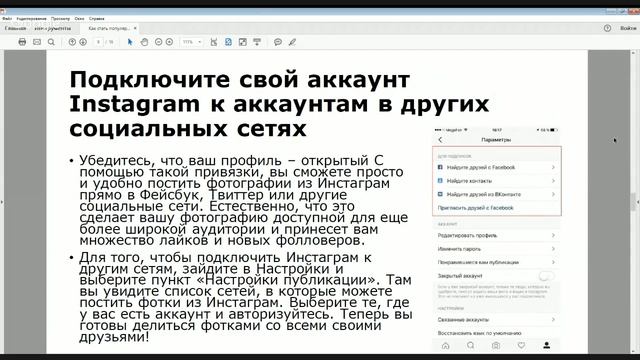Open the Окно menu

coord(80,18)
